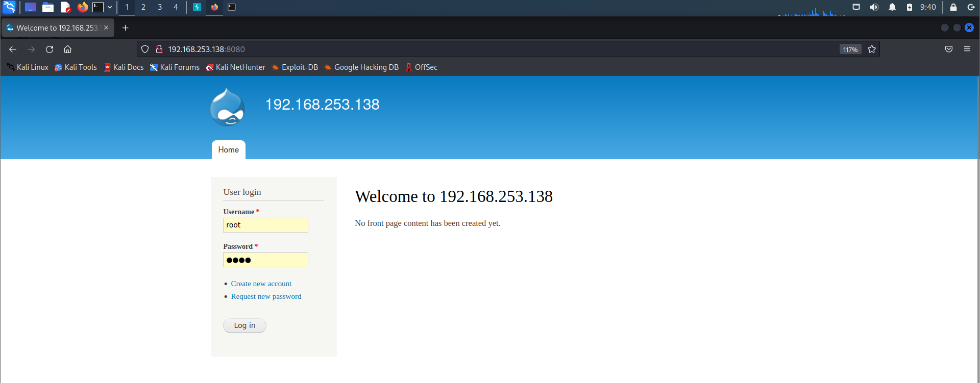Switch to workspace 2
The width and height of the screenshot is (980, 383).
143,7
